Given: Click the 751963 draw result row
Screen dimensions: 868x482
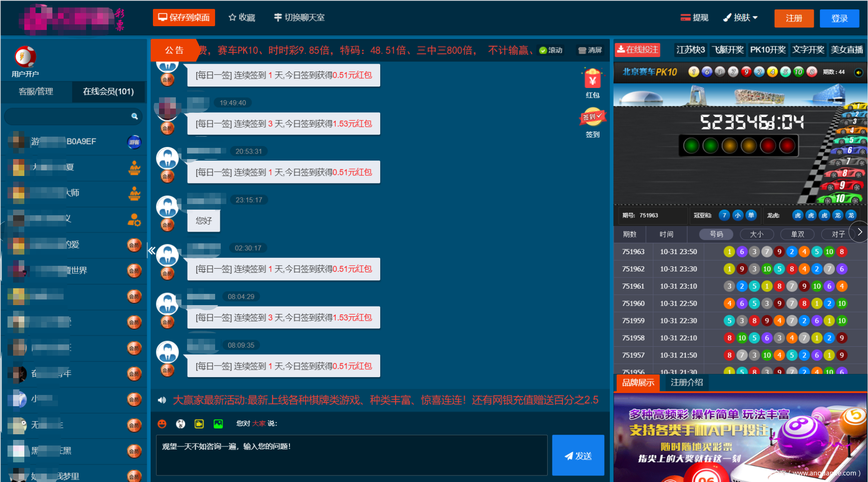Looking at the screenshot, I should (x=740, y=252).
